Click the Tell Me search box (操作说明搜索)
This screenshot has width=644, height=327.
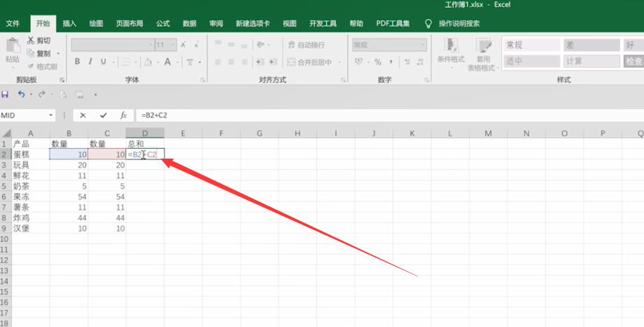click(x=459, y=23)
